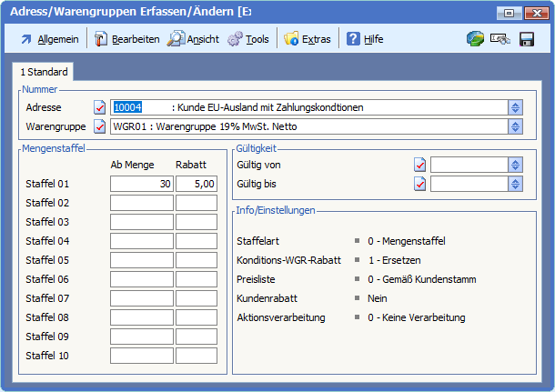Click the key card icon in toolbar
Viewport: 555px width, 392px height.
[499, 39]
